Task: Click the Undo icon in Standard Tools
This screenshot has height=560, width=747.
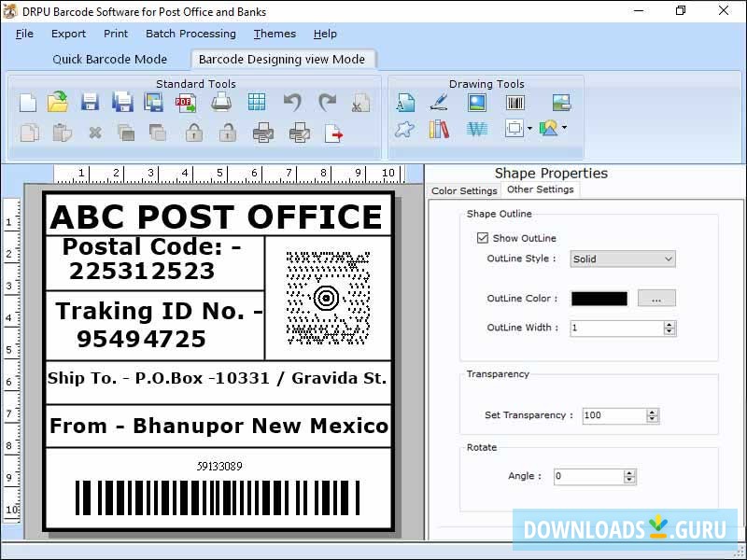Action: tap(293, 102)
